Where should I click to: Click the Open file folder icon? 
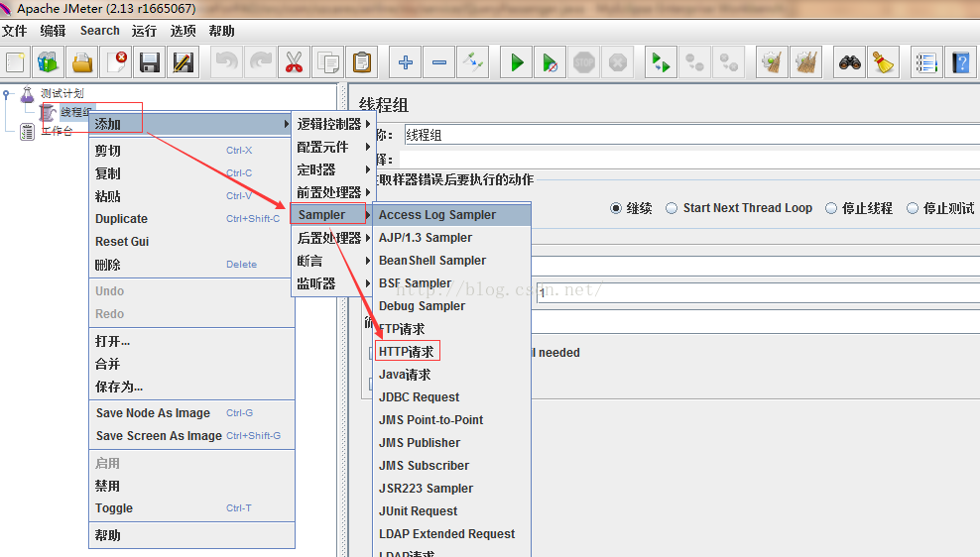(x=82, y=62)
